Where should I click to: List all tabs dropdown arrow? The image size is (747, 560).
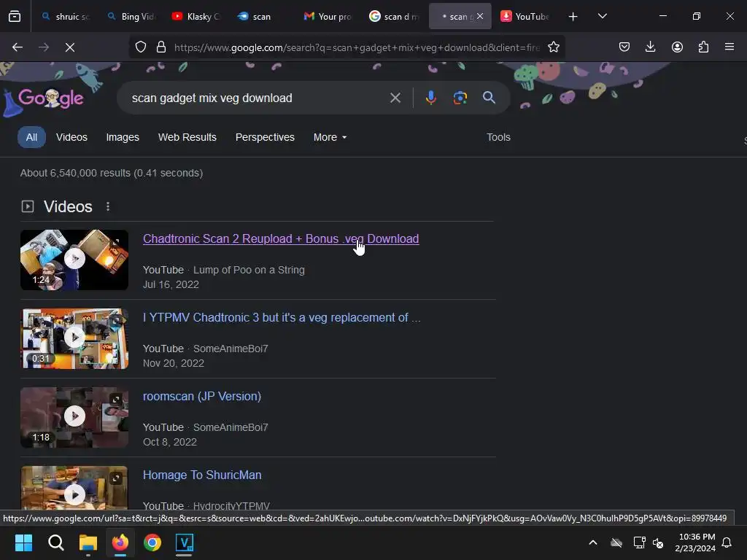(x=602, y=16)
